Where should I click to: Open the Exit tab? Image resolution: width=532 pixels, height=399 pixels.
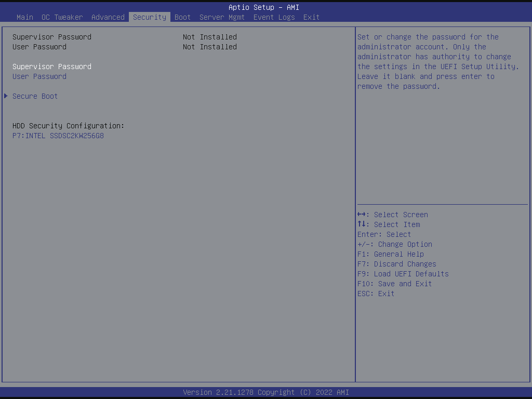click(311, 17)
